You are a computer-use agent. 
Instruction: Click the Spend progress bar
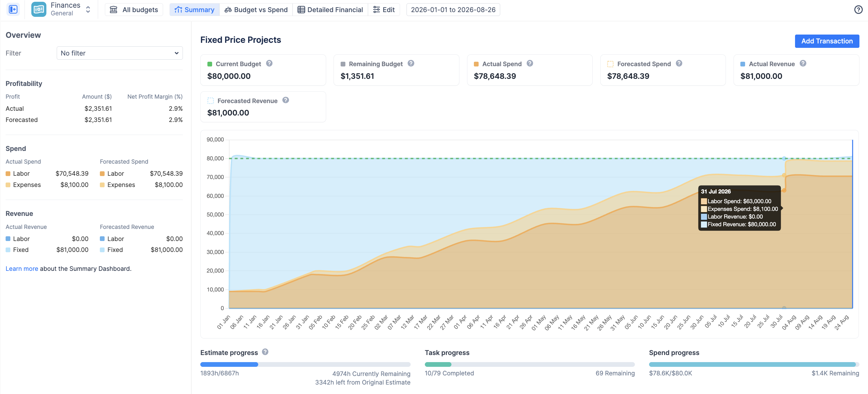[754, 364]
